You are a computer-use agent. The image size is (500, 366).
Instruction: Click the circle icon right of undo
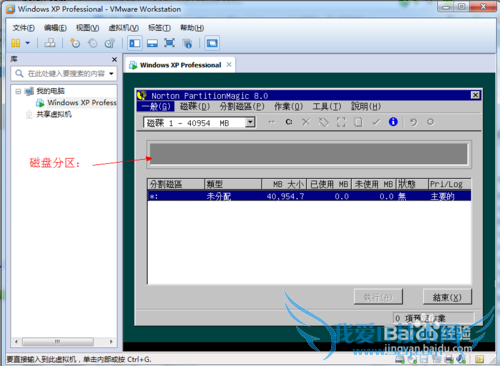tap(430, 122)
